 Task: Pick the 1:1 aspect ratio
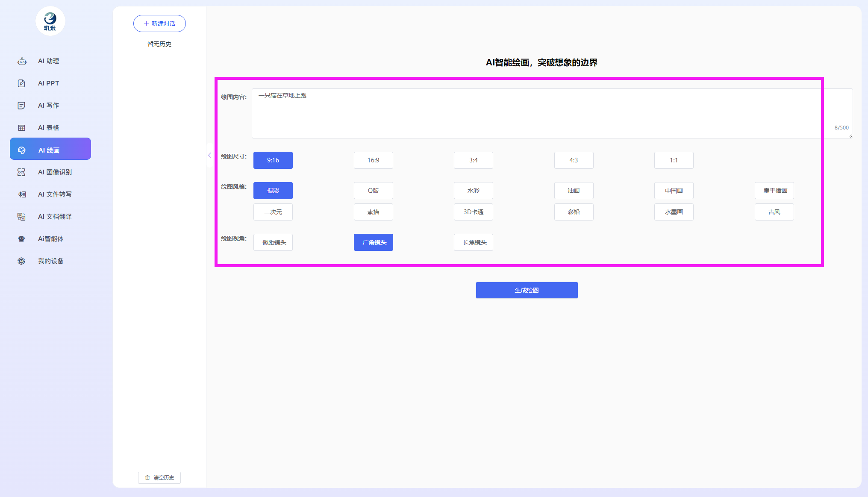tap(674, 160)
